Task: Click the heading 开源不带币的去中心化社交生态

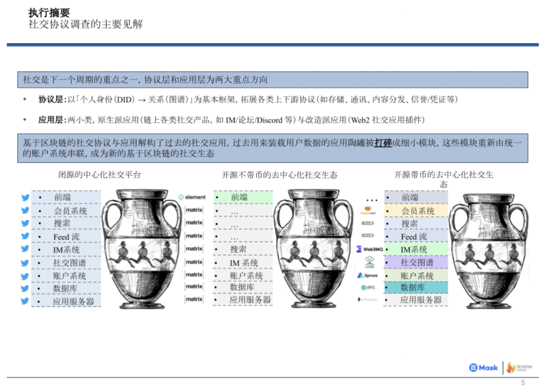Action: 279,175
